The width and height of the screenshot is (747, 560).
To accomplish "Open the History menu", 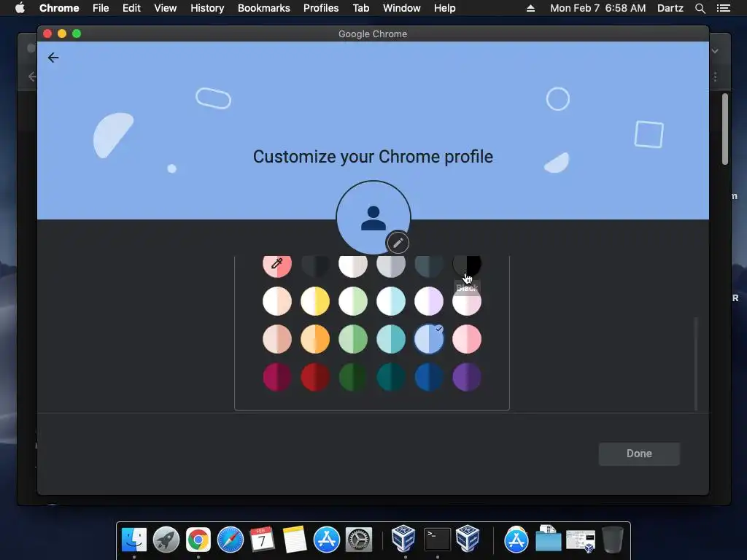I will (x=207, y=8).
